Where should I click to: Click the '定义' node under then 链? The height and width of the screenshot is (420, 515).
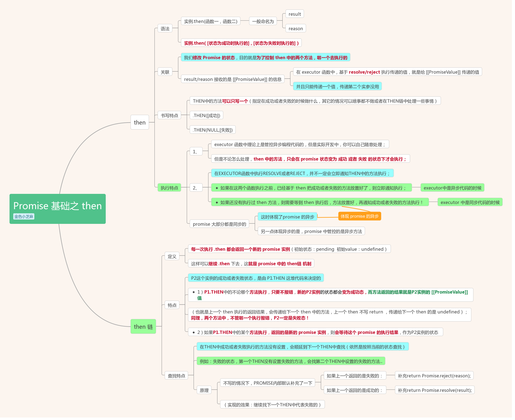pos(172,256)
